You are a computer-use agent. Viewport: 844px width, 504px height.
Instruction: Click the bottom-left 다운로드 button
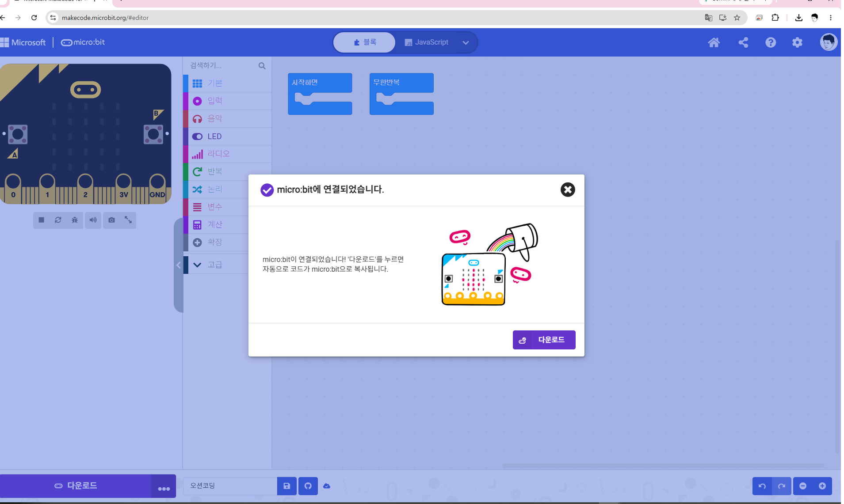coord(76,485)
